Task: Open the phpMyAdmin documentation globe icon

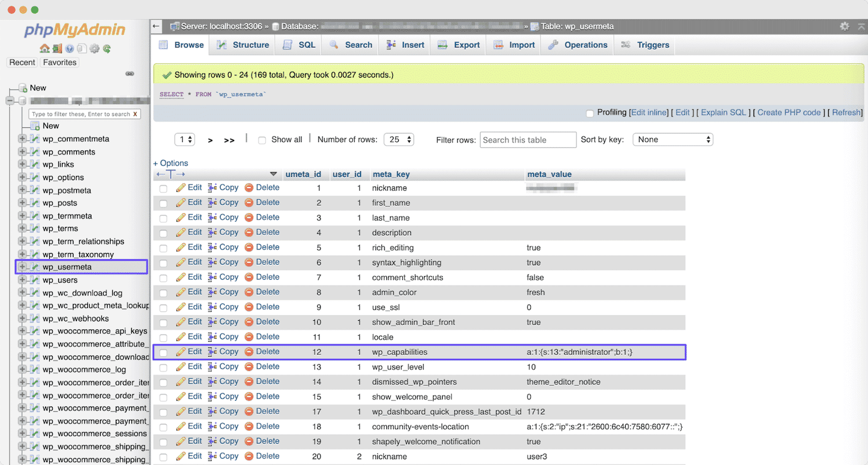Action: 69,49
